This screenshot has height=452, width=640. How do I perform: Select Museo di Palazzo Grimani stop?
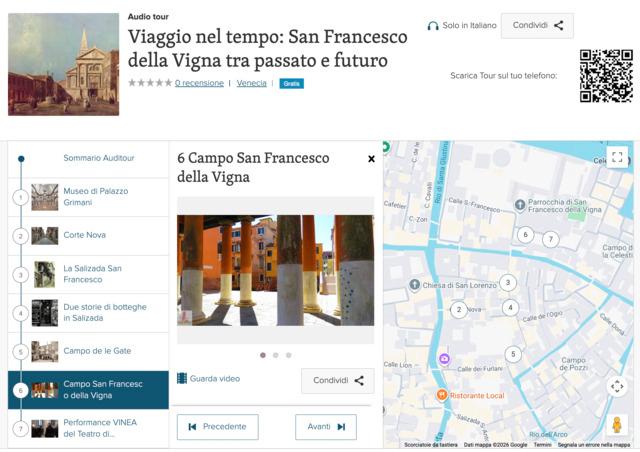[95, 196]
